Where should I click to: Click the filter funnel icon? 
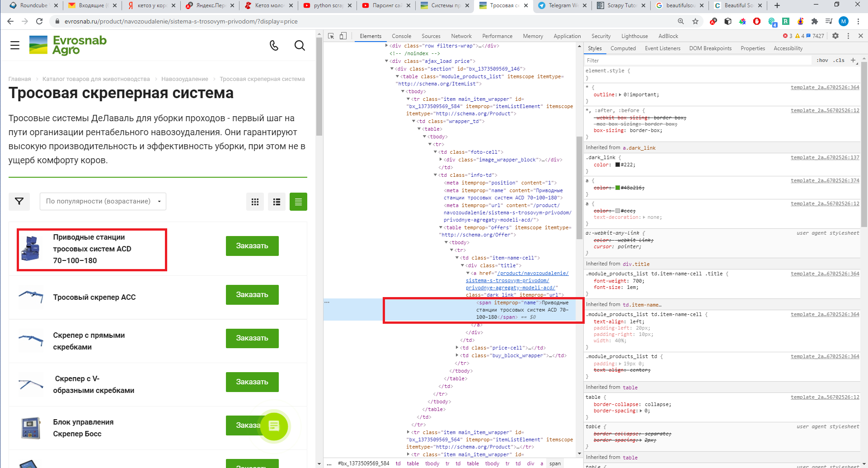click(x=19, y=201)
